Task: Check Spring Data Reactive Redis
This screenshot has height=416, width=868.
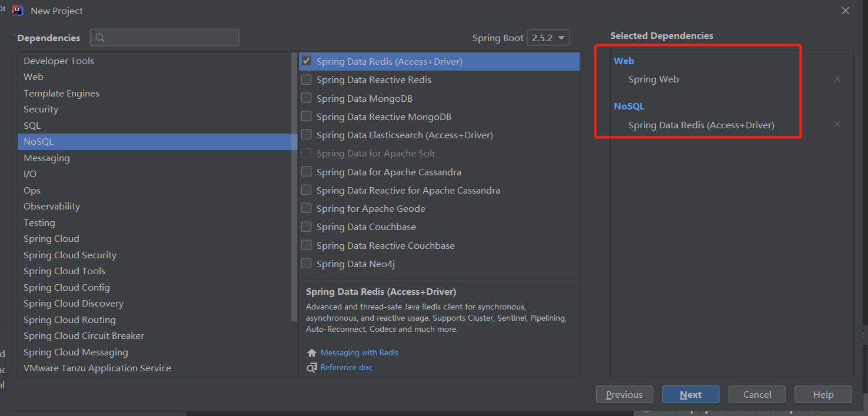Action: 306,79
